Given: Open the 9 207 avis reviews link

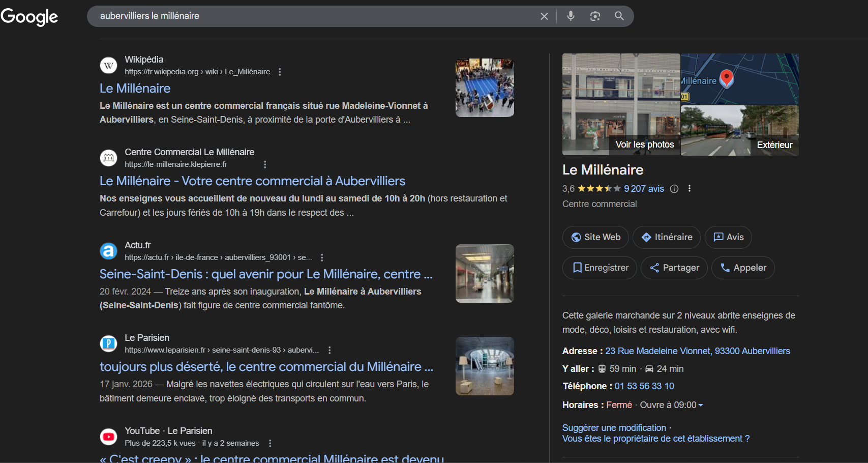Looking at the screenshot, I should (x=644, y=189).
